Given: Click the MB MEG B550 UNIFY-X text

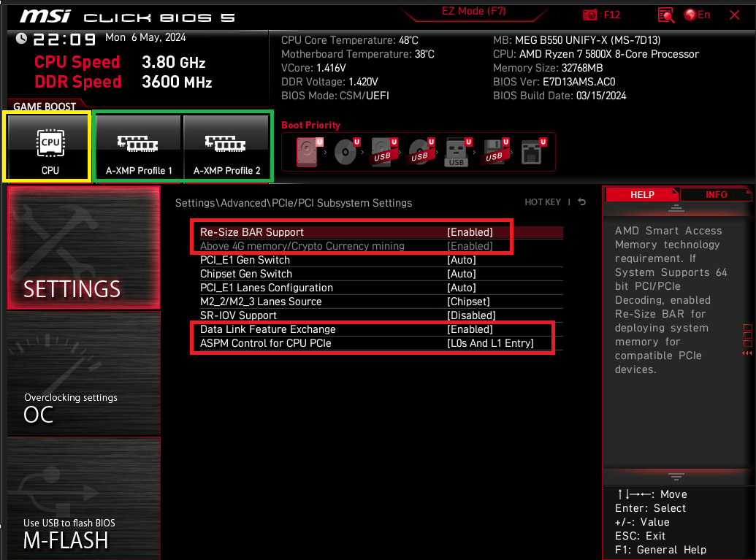Looking at the screenshot, I should (x=576, y=40).
